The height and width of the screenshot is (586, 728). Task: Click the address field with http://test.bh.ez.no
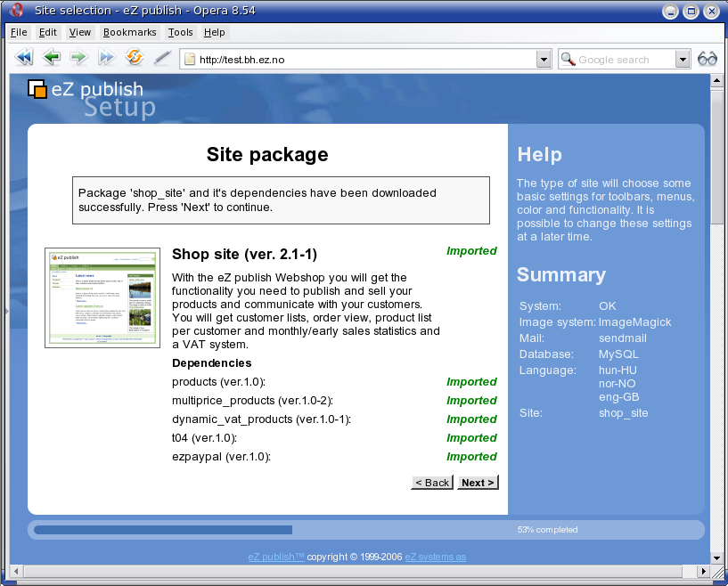pyautogui.click(x=367, y=60)
